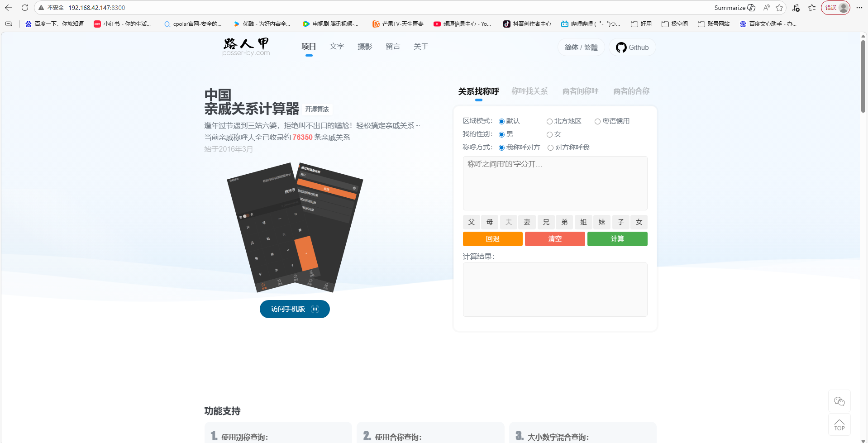The height and width of the screenshot is (443, 868).
Task: Open browser settings three-dots menu
Action: tap(859, 8)
